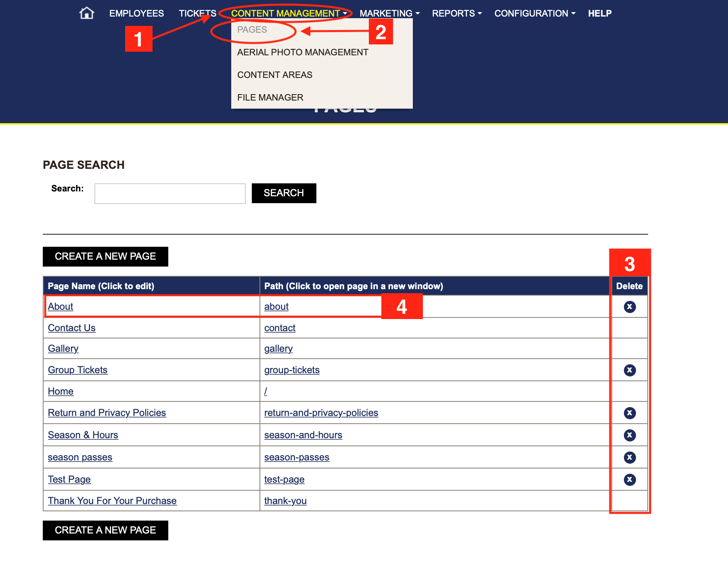
Task: Edit the Contact Us page
Action: [x=72, y=328]
